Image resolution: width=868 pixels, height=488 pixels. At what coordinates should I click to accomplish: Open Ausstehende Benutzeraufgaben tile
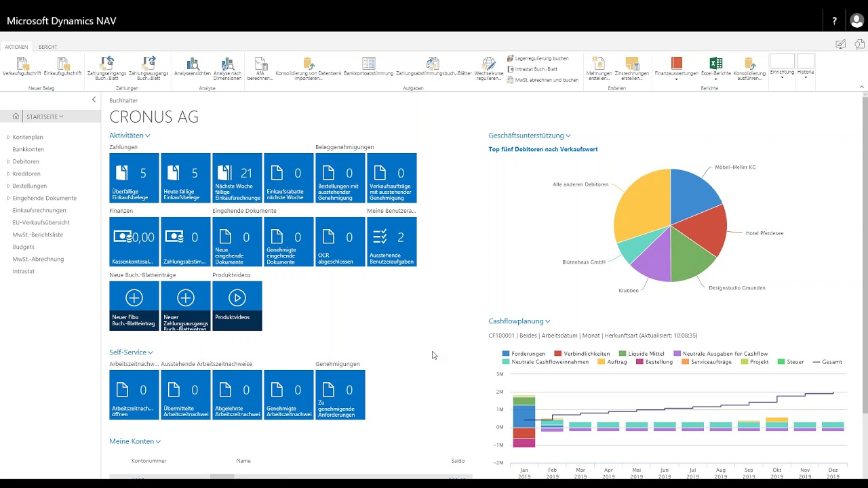coord(392,241)
